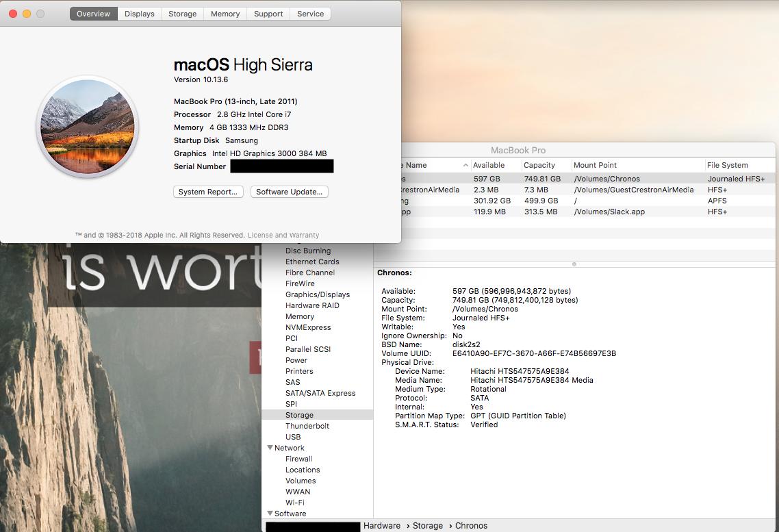Select USB in sidebar
779x532 pixels.
[x=292, y=436]
